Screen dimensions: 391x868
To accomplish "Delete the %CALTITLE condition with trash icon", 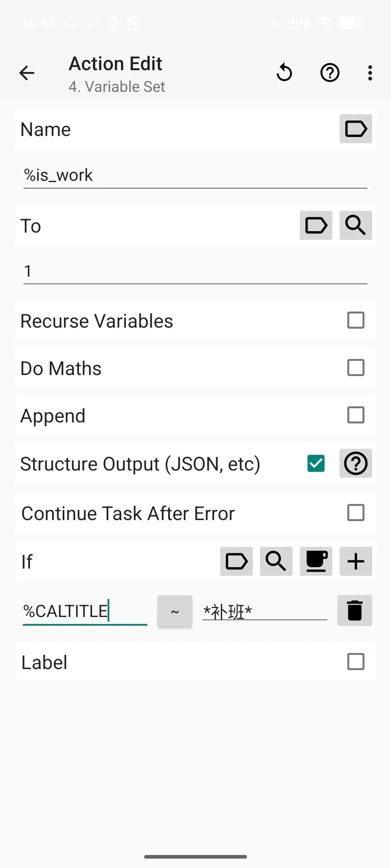I will (354, 610).
